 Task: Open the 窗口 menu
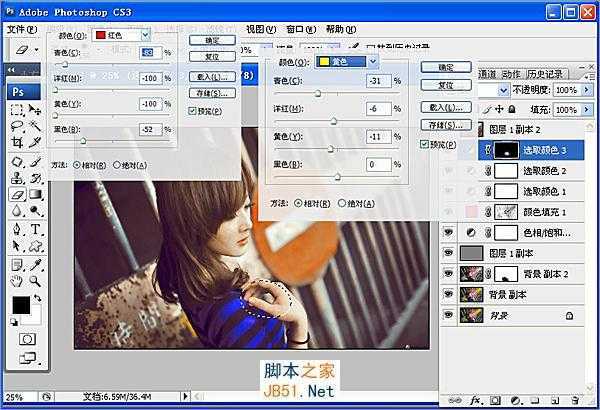tap(302, 29)
